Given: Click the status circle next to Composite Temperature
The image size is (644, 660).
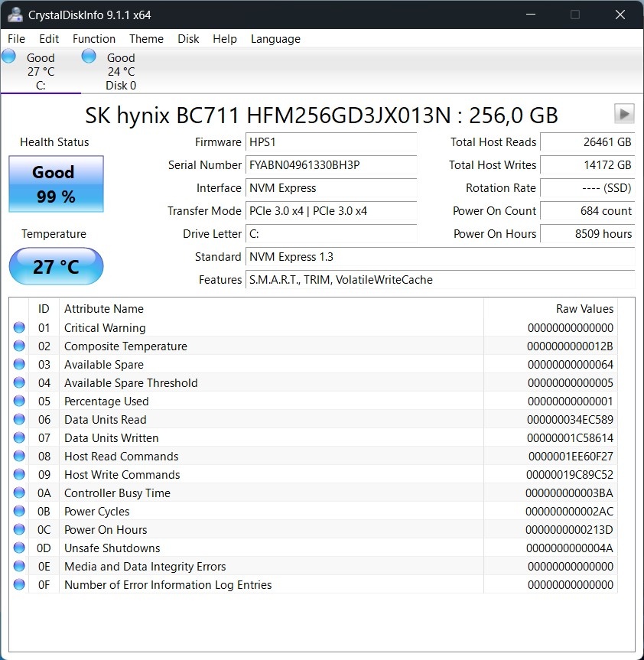Looking at the screenshot, I should [x=18, y=346].
